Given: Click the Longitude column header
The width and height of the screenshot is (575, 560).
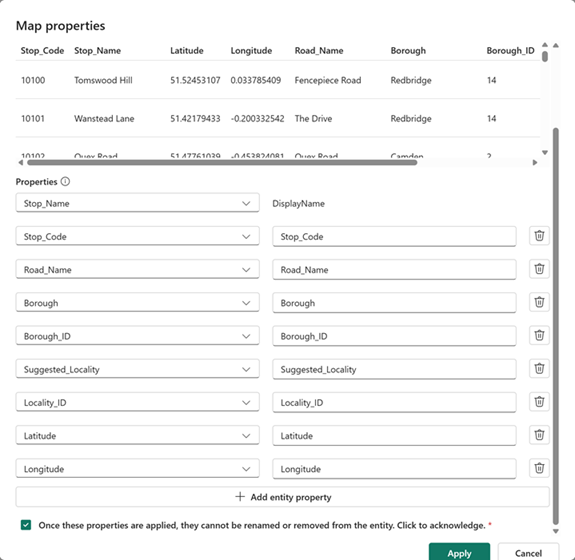Looking at the screenshot, I should coord(251,51).
